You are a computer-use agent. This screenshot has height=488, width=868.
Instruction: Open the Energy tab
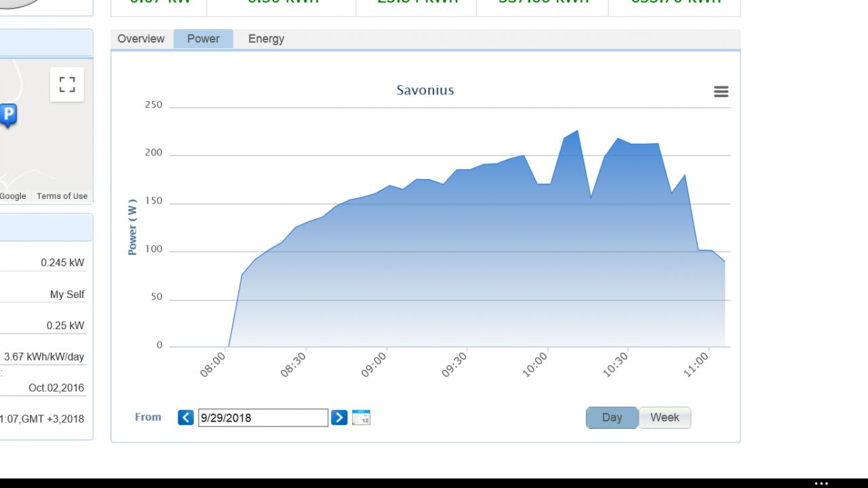click(266, 39)
